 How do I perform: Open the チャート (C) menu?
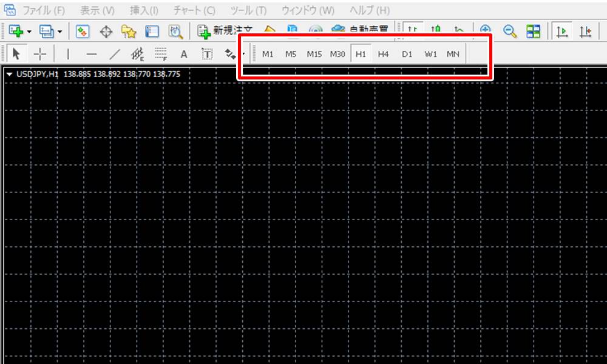194,10
